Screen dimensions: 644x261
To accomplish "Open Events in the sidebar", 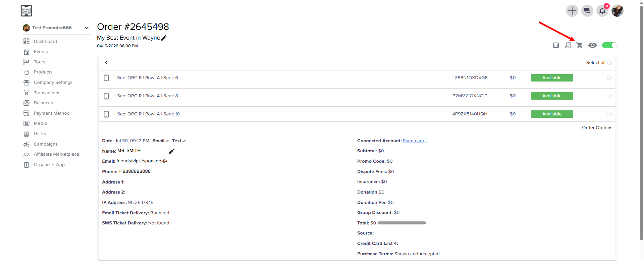I will [41, 52].
